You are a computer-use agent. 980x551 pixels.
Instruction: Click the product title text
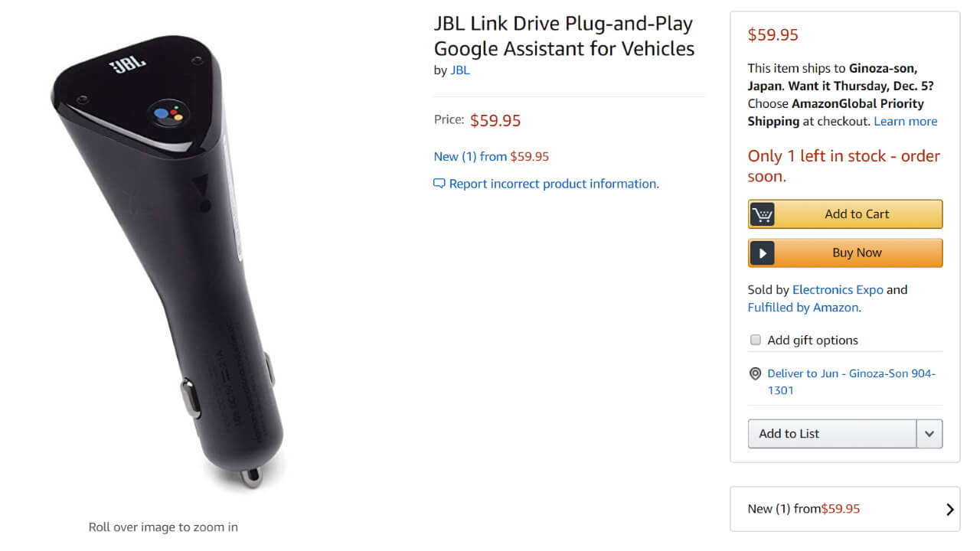[563, 37]
